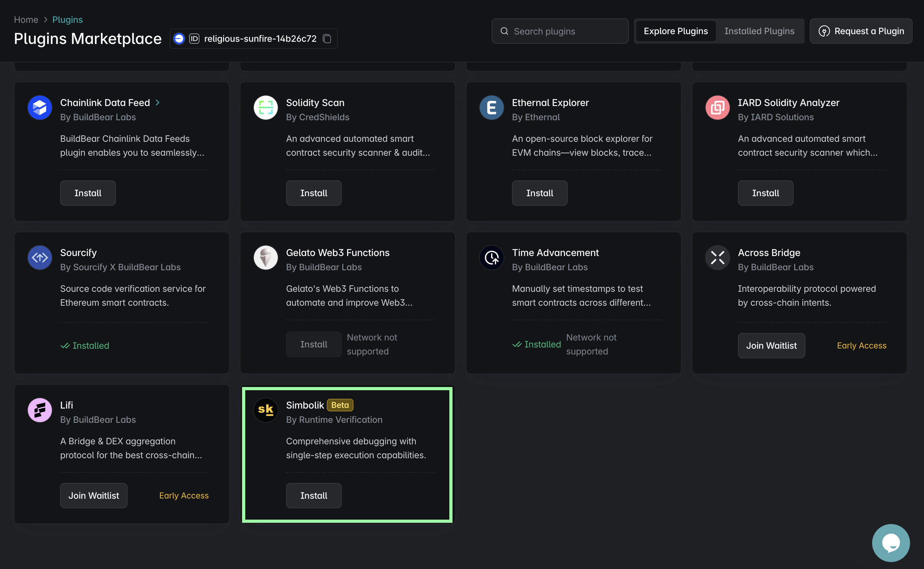Click the IARD Solidity Analyzer title
This screenshot has height=569, width=924.
[x=789, y=102]
